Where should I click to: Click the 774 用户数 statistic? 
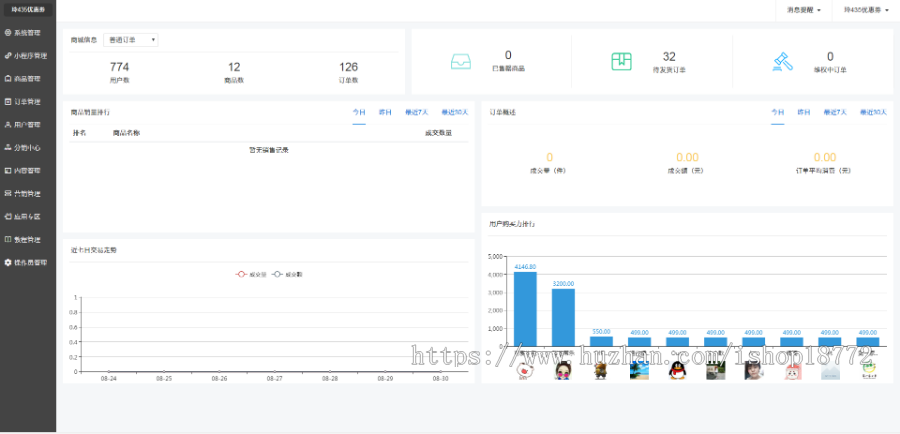tap(119, 72)
